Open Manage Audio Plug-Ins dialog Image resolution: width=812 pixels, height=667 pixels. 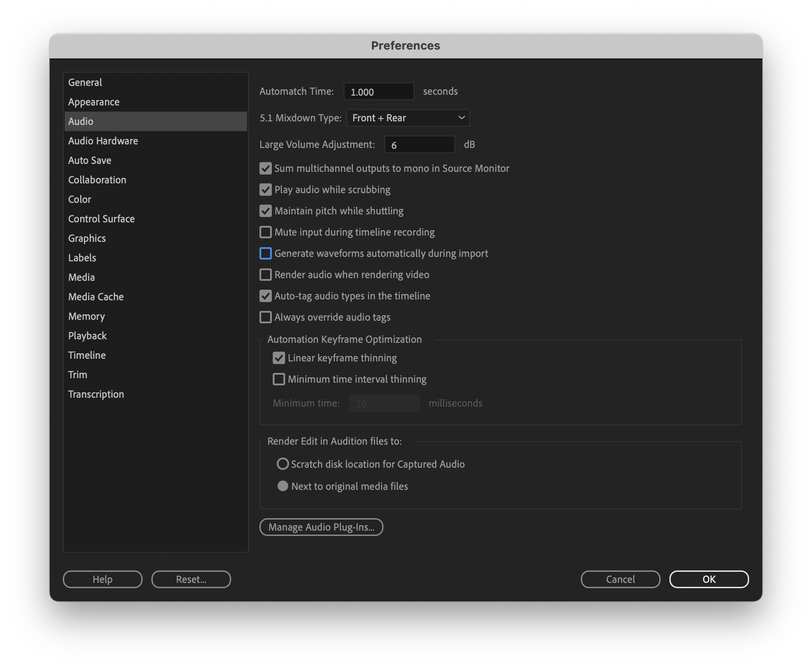tap(321, 527)
